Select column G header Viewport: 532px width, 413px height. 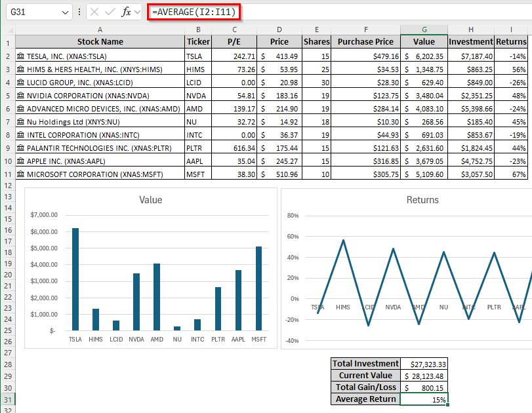click(424, 29)
